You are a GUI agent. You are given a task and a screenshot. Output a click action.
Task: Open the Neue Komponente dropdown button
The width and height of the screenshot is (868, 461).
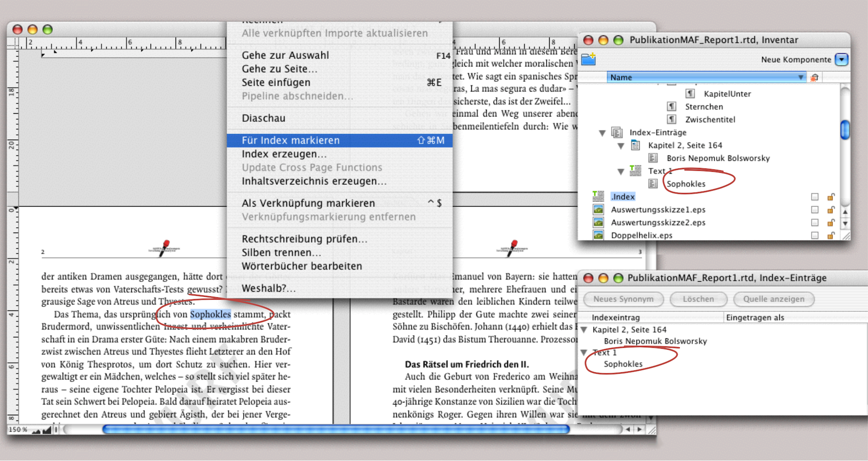(x=841, y=59)
